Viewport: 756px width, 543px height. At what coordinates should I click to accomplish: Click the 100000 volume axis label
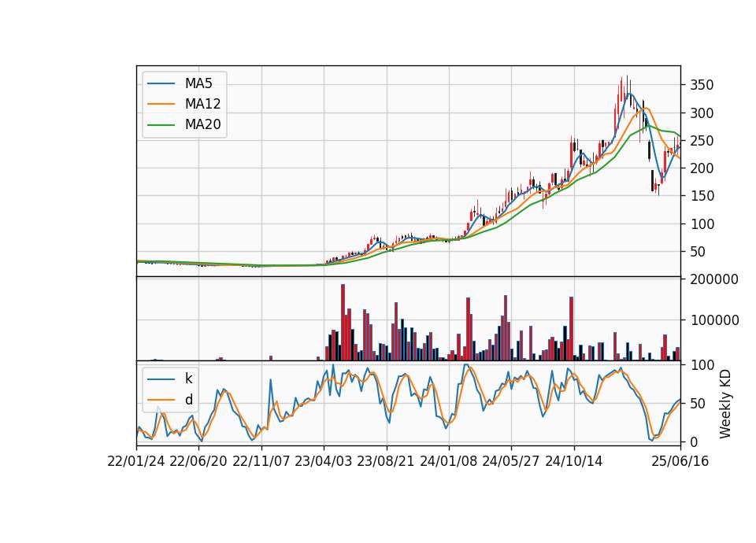point(714,320)
